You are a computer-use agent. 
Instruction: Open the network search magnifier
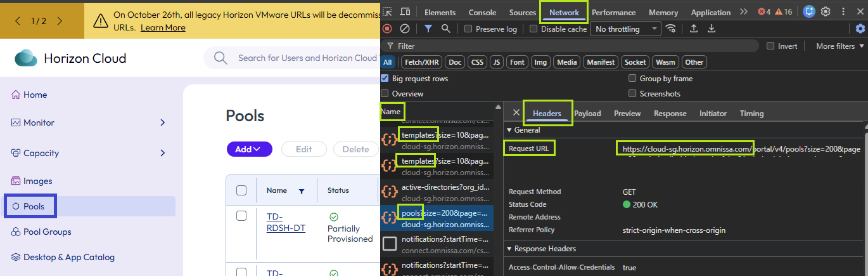coord(446,29)
